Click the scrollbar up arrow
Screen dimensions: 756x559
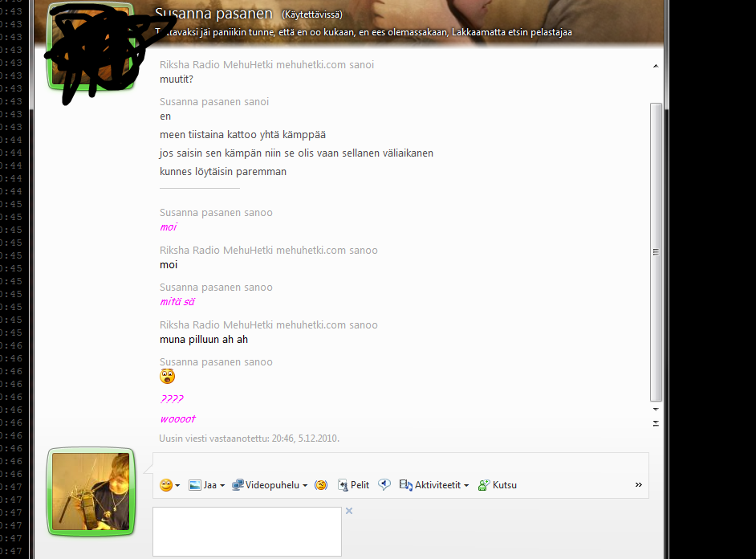[x=656, y=66]
